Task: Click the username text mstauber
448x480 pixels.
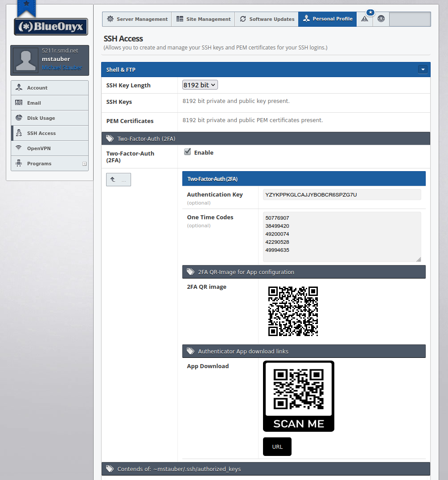Action: pos(56,59)
